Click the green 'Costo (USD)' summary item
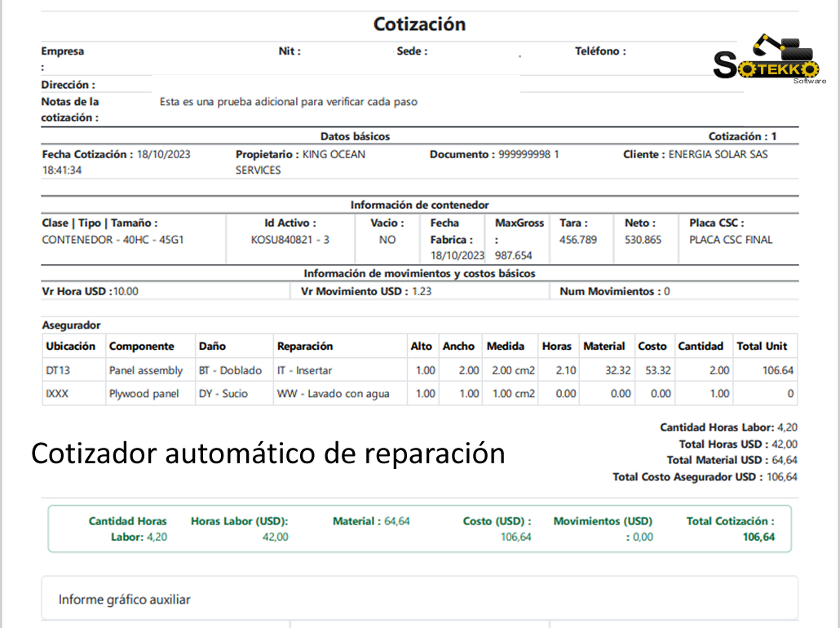The image size is (840, 628). coord(497,528)
